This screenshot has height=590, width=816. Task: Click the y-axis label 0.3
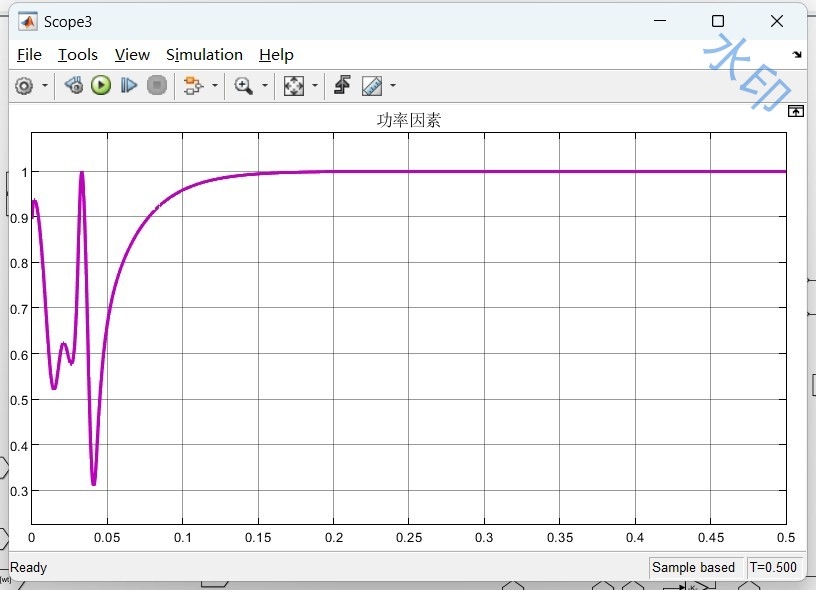tap(19, 492)
